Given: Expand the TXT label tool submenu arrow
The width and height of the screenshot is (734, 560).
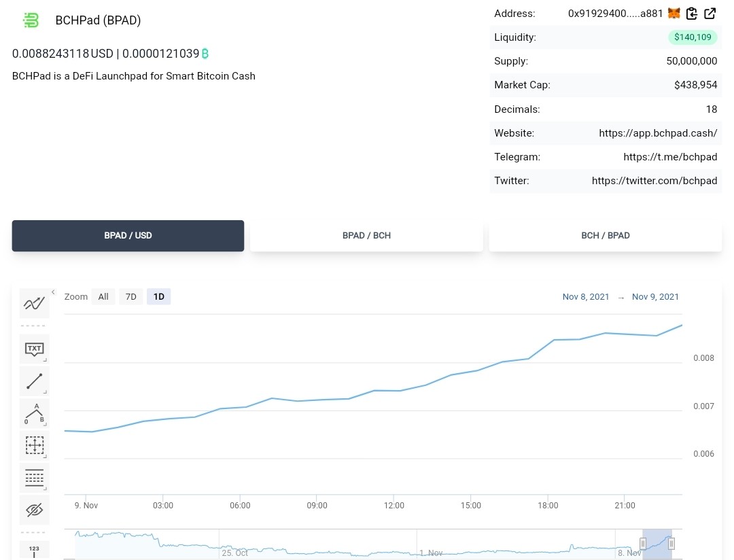Looking at the screenshot, I should (x=46, y=360).
